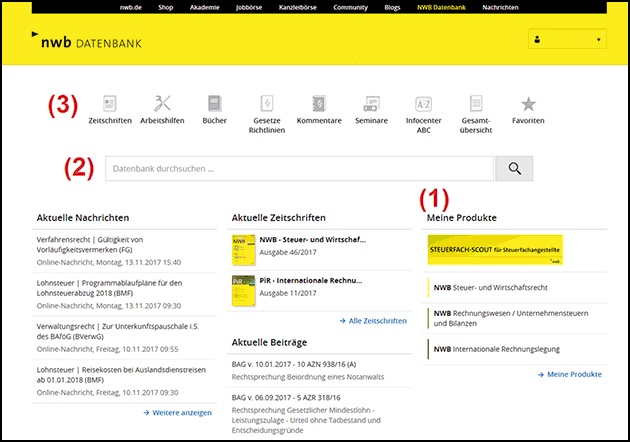Image resolution: width=630 pixels, height=442 pixels.
Task: Click the Datenbank durchsuchen search field
Action: (299, 168)
